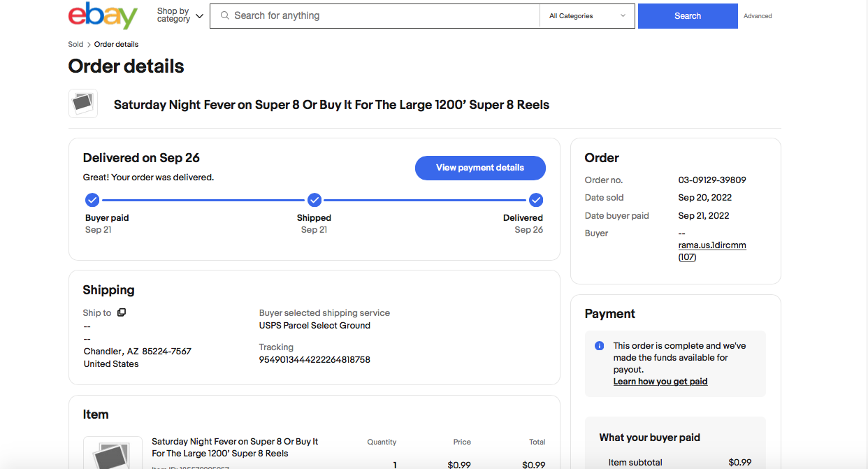Open the eBay logo homepage link

pyautogui.click(x=103, y=15)
